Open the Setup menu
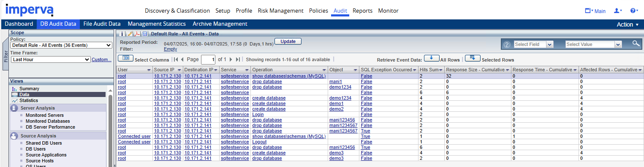644x167 pixels. coord(223,11)
